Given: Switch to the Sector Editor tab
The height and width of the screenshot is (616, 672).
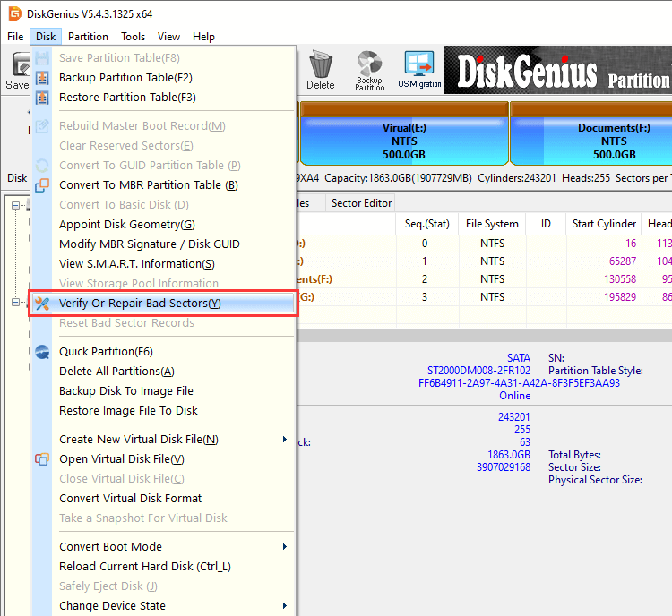Looking at the screenshot, I should click(x=361, y=203).
